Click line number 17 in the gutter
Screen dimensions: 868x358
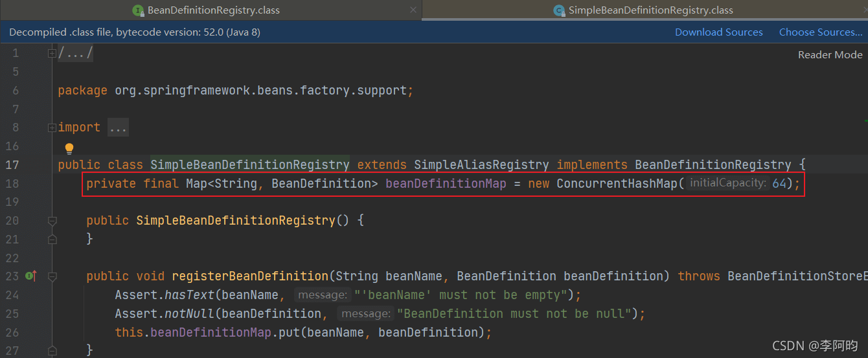tap(12, 164)
